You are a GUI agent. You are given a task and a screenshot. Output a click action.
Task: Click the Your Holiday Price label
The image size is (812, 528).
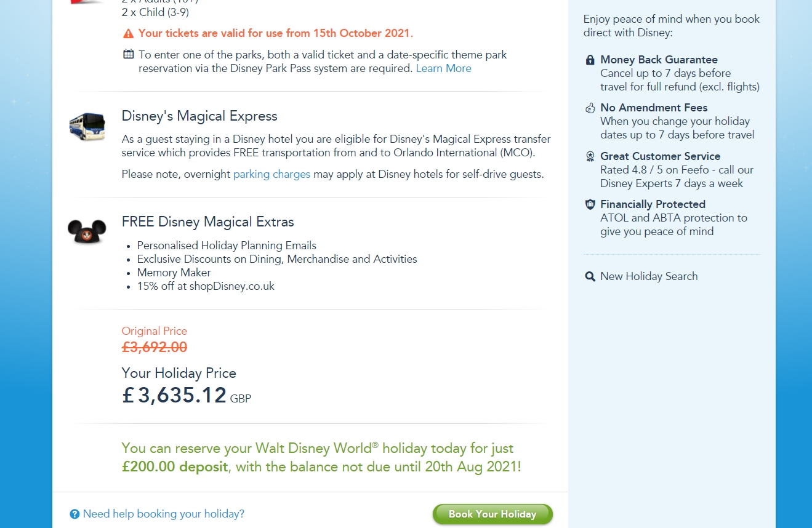pyautogui.click(x=179, y=373)
